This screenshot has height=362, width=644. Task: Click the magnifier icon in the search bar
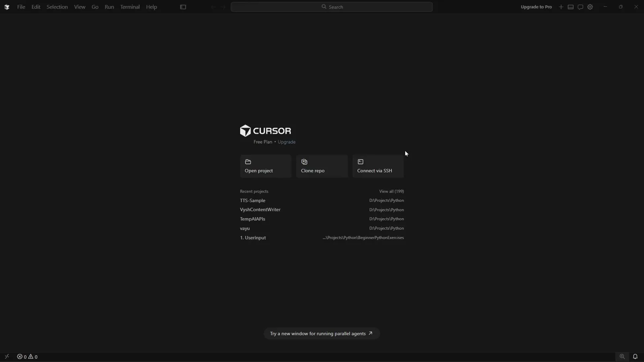pos(324,7)
